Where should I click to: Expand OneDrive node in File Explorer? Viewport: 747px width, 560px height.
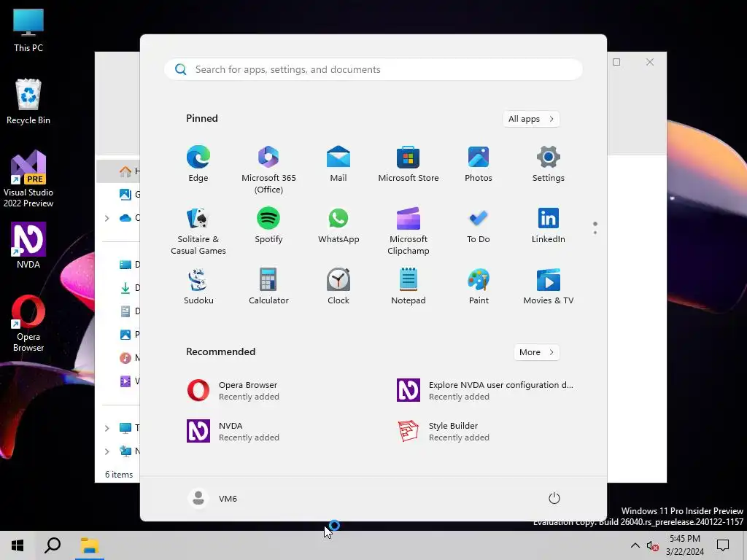107,218
